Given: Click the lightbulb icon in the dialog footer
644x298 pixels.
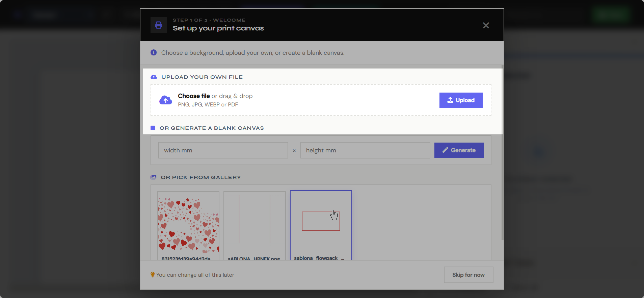Looking at the screenshot, I should click(153, 275).
